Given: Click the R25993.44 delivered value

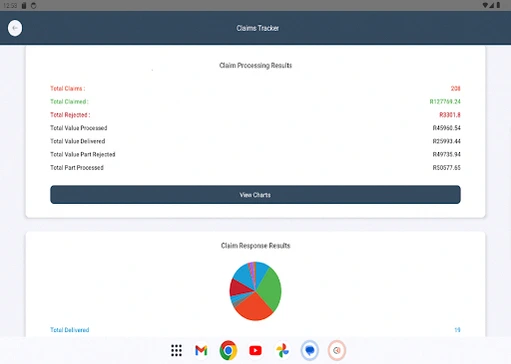Looking at the screenshot, I should [446, 141].
